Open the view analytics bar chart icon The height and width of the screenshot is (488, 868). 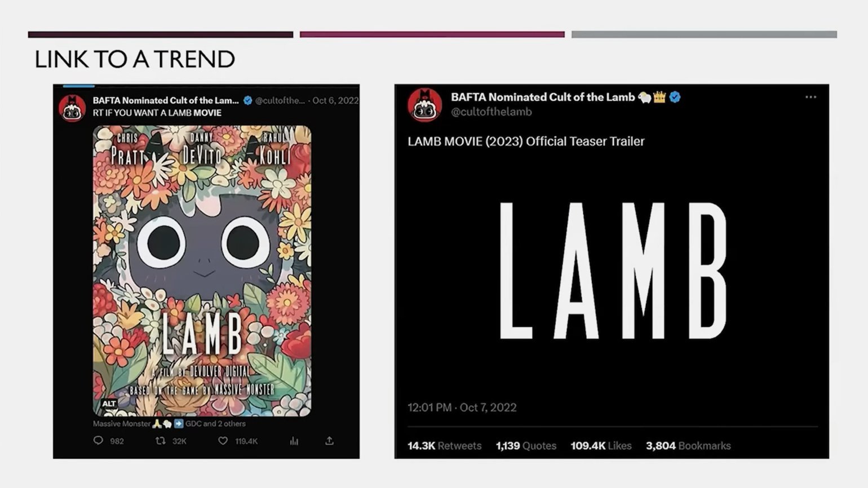point(294,441)
